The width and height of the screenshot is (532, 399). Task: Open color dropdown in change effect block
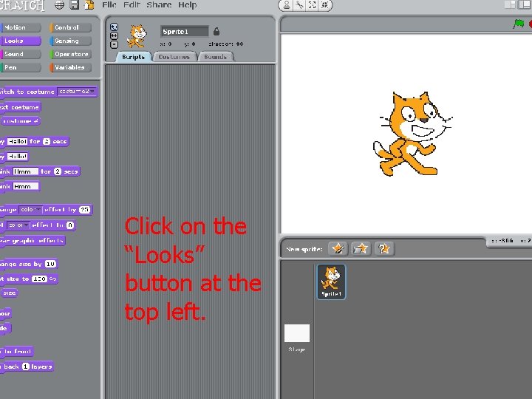(x=30, y=209)
